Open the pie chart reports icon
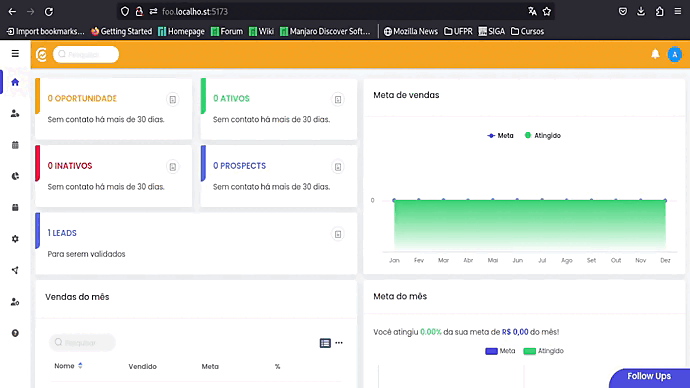The height and width of the screenshot is (388, 690). pos(15,176)
